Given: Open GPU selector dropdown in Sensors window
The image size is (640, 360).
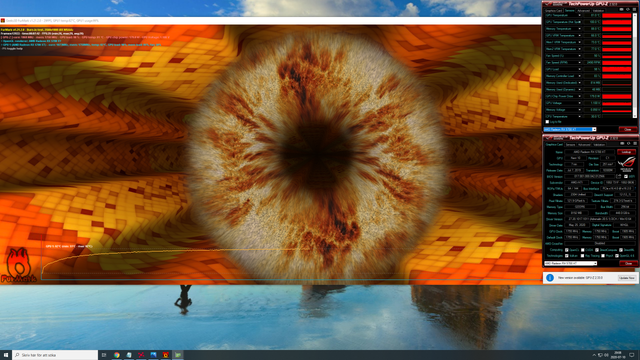Looking at the screenshot, I should [x=570, y=129].
